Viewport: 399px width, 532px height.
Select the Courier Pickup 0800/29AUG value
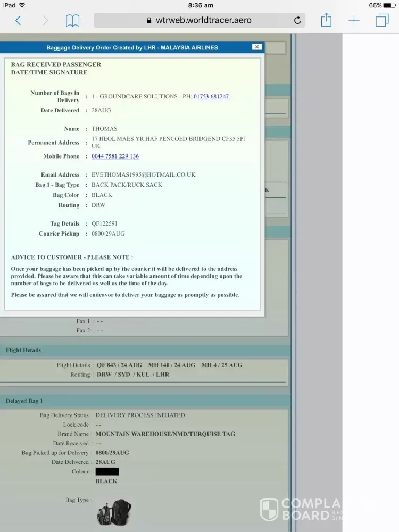[108, 234]
